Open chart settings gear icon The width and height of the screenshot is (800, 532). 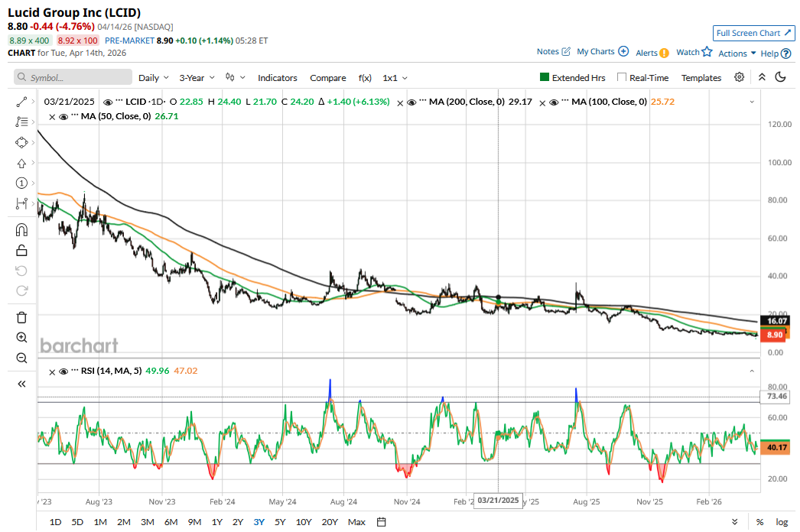739,77
